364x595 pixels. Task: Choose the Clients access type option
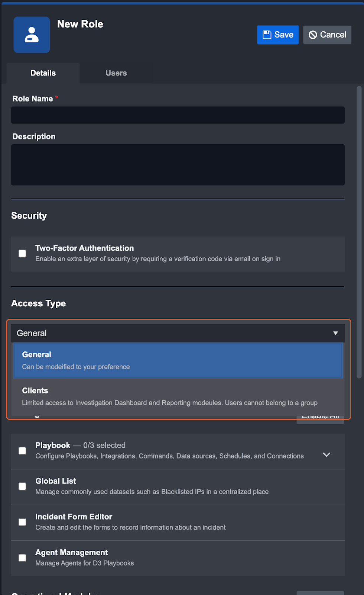(178, 396)
